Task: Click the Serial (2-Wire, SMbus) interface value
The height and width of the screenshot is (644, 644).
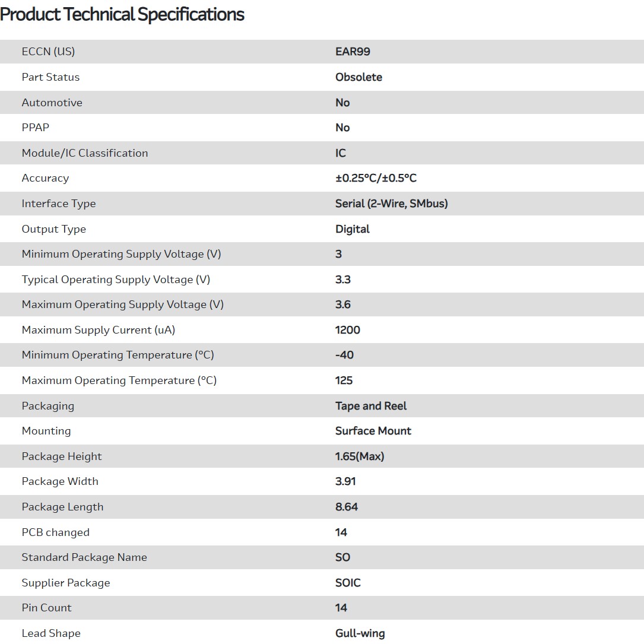Action: 391,204
